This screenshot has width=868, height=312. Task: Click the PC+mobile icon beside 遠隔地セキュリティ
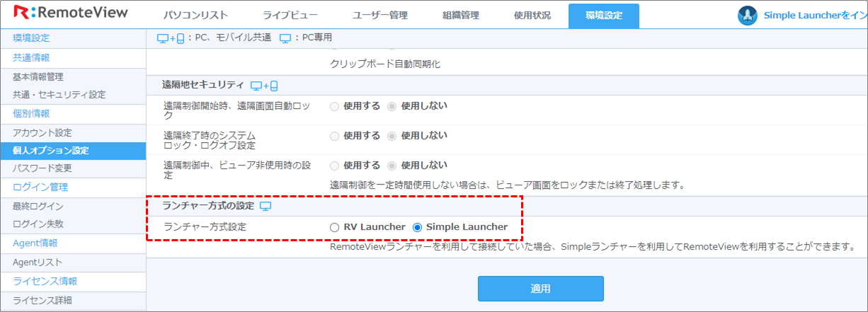click(264, 86)
